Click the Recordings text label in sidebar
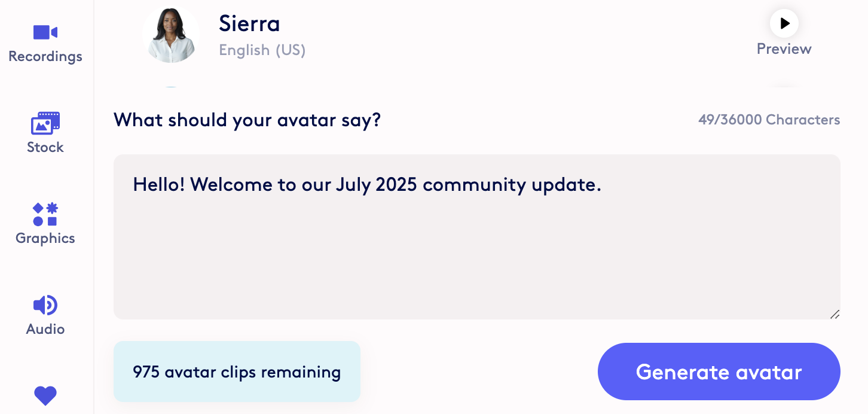The image size is (868, 414). [45, 57]
